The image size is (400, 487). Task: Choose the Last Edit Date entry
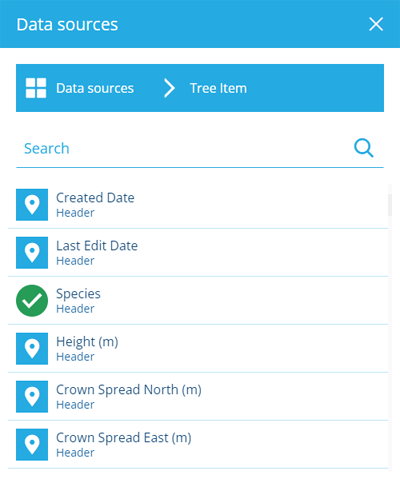(198, 253)
